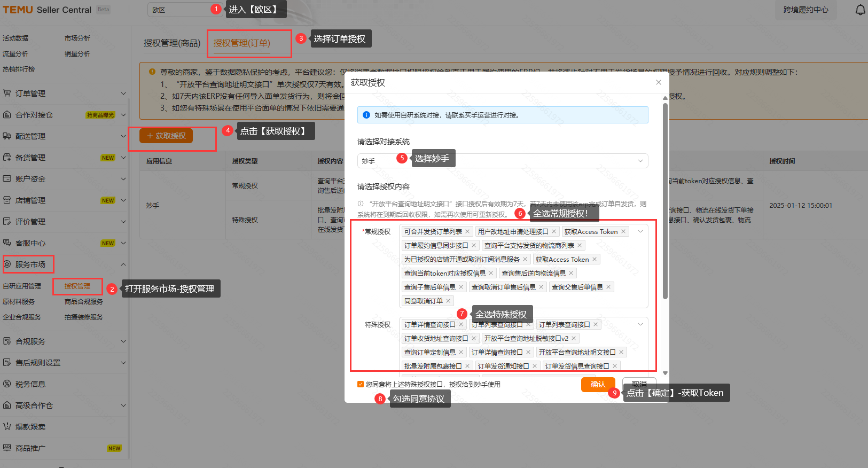
Task: Toggle the 您同意将上述特殊授权接口 agreement checkbox
Action: click(x=361, y=384)
